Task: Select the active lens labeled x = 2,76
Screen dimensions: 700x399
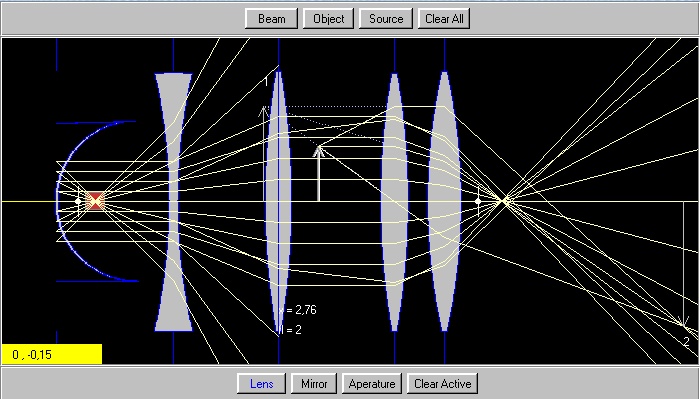Action: pos(279,202)
